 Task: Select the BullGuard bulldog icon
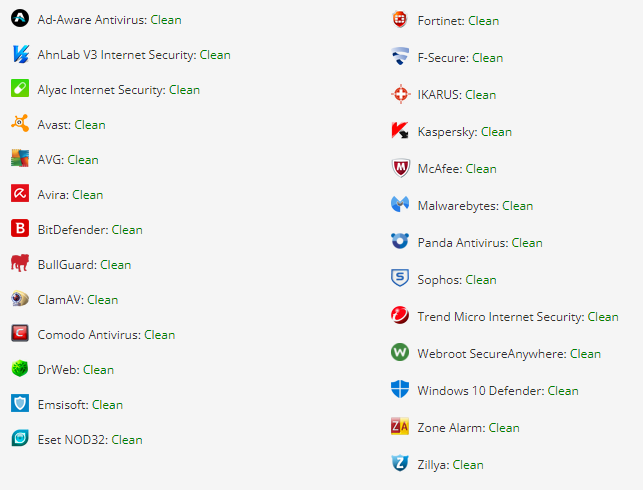tap(20, 263)
